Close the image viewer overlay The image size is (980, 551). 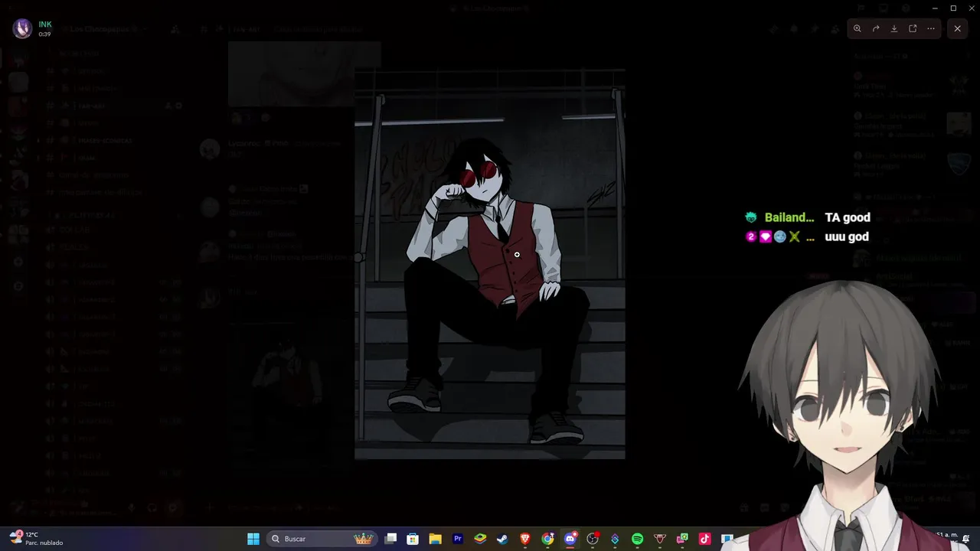pos(957,28)
